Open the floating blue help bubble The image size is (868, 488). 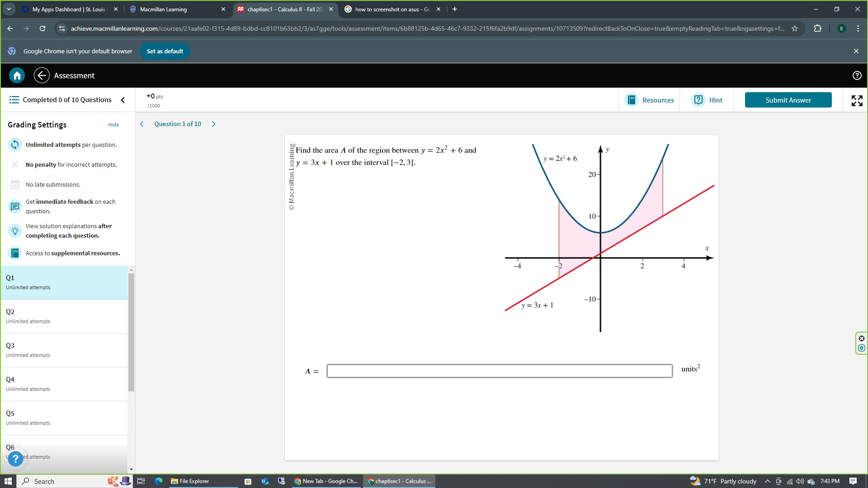pos(15,459)
